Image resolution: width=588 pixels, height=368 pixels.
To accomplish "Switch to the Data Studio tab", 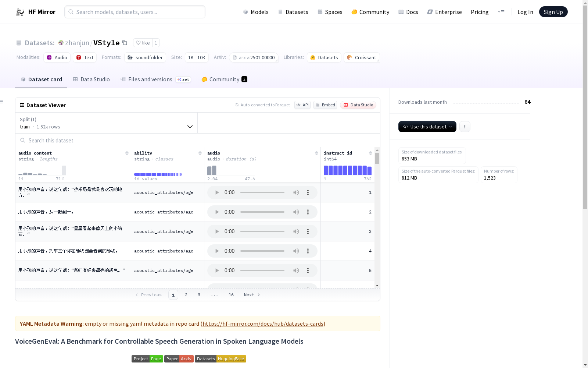I will pyautogui.click(x=91, y=79).
